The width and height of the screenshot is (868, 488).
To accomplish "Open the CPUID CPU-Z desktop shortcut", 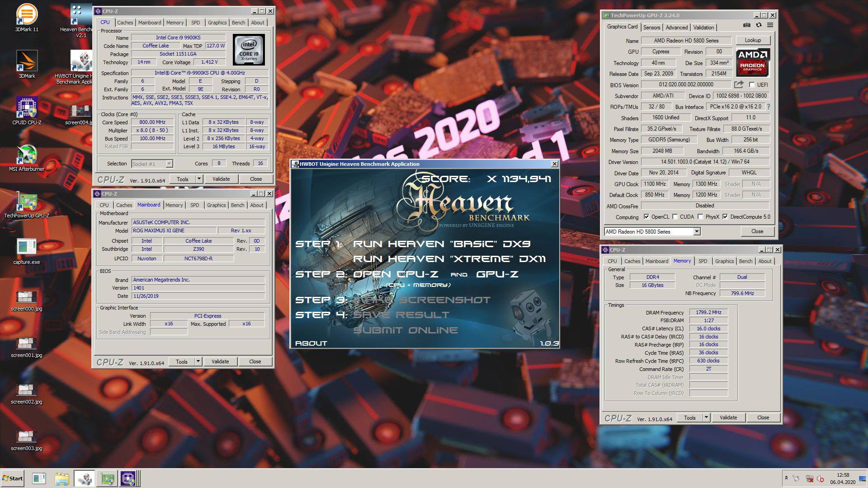I will tap(27, 111).
